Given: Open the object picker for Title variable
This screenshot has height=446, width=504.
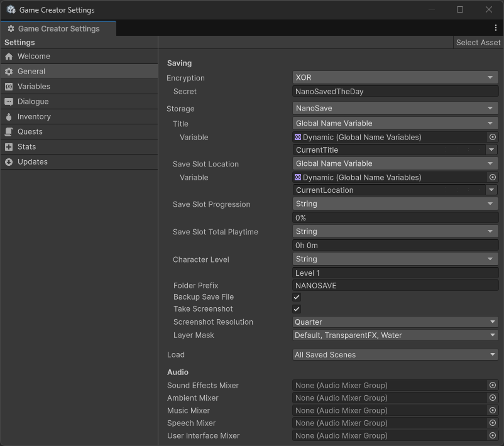Looking at the screenshot, I should (x=493, y=137).
